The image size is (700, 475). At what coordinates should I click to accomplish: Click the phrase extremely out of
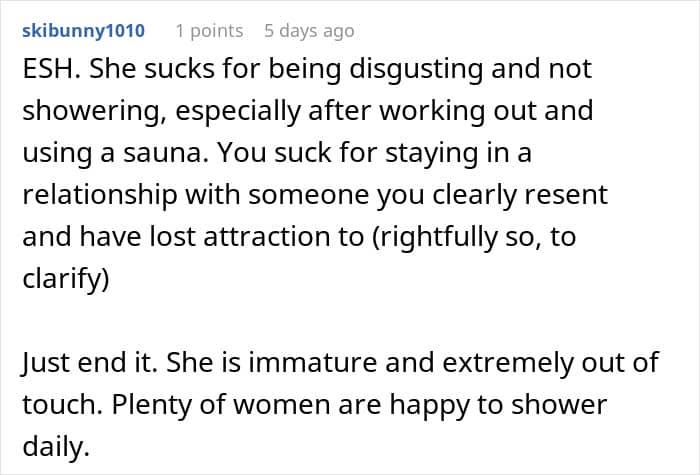coord(550,362)
